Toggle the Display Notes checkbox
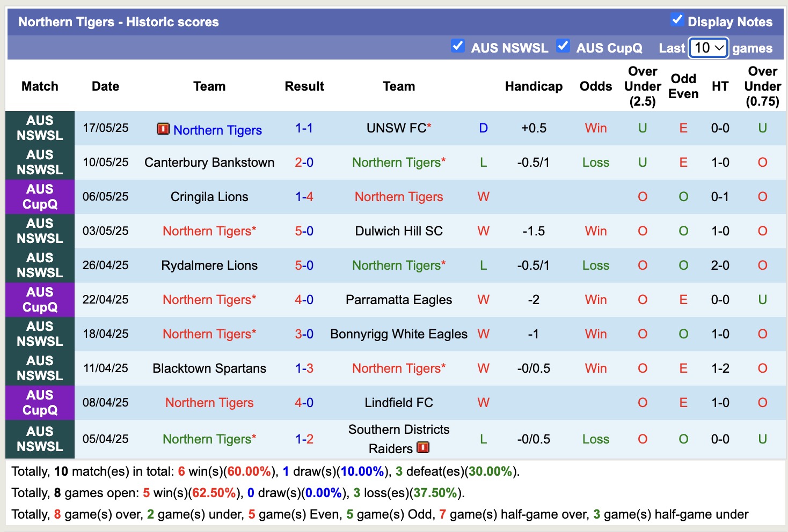 [x=677, y=20]
